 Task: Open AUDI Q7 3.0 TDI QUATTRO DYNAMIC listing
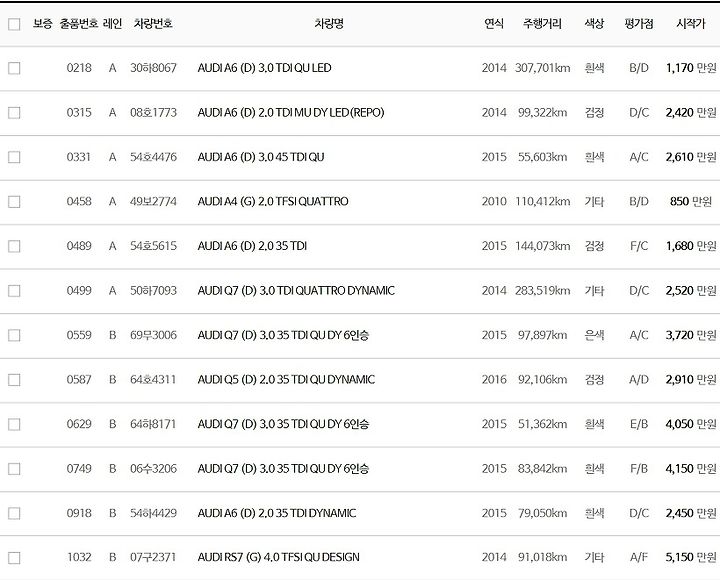(x=296, y=291)
